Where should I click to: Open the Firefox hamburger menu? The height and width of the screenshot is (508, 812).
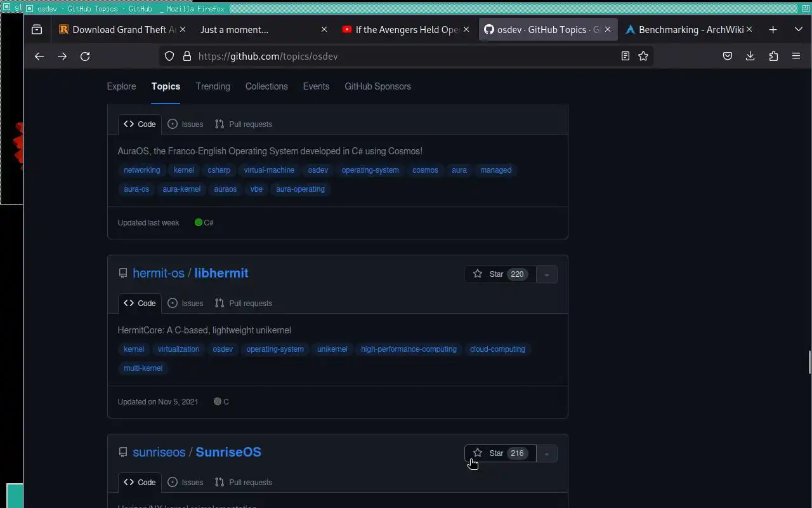796,56
